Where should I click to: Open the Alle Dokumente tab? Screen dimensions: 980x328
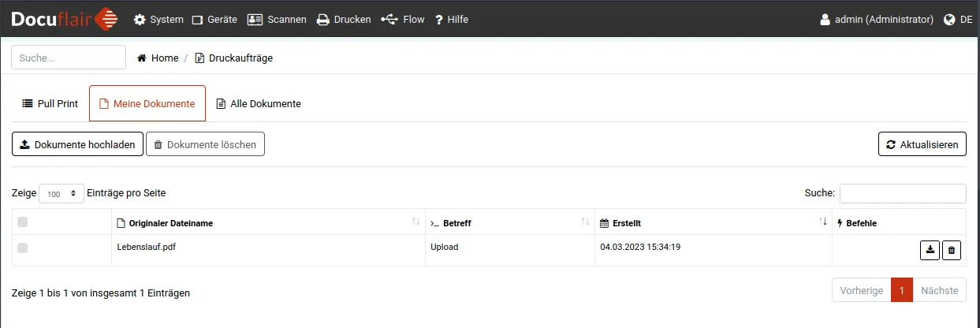tap(258, 103)
